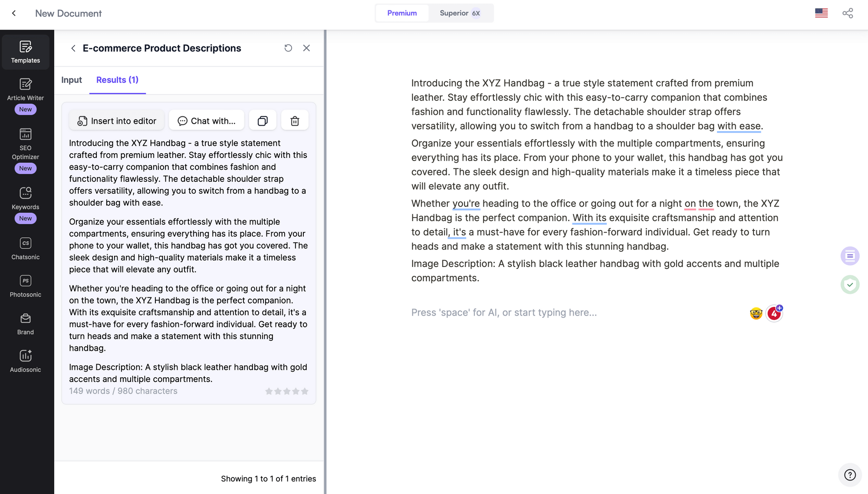Image resolution: width=868 pixels, height=494 pixels.
Task: Enable the US language flag toggle
Action: [x=822, y=13]
